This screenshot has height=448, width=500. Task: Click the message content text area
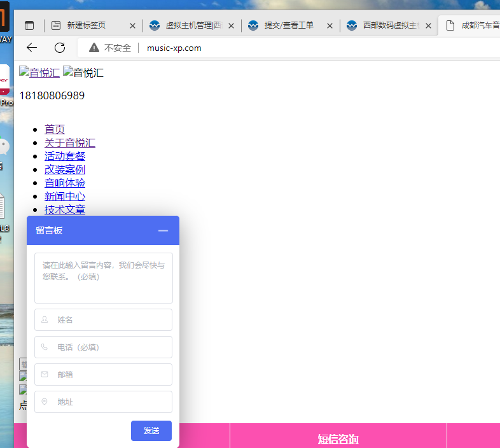(103, 277)
